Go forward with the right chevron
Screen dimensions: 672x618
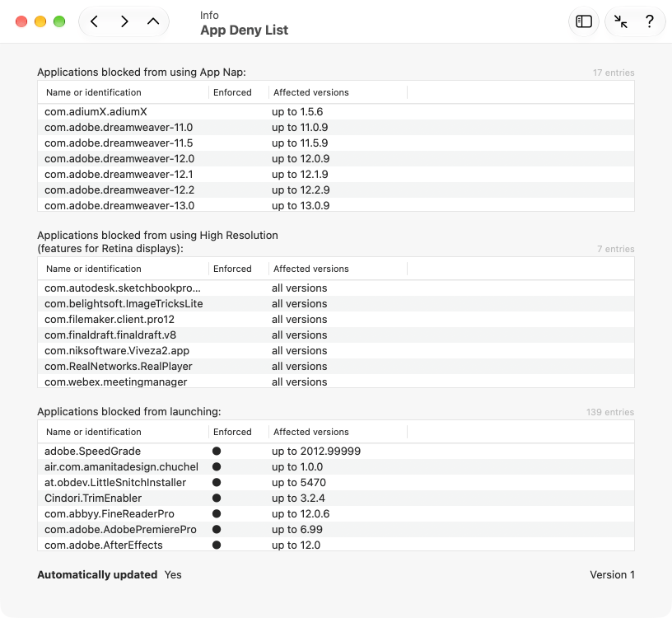pyautogui.click(x=124, y=21)
